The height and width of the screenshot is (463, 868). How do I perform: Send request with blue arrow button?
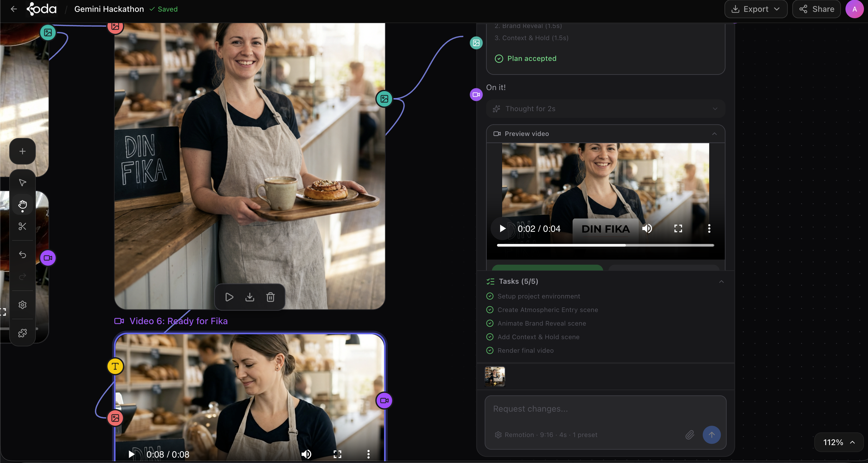tap(711, 435)
